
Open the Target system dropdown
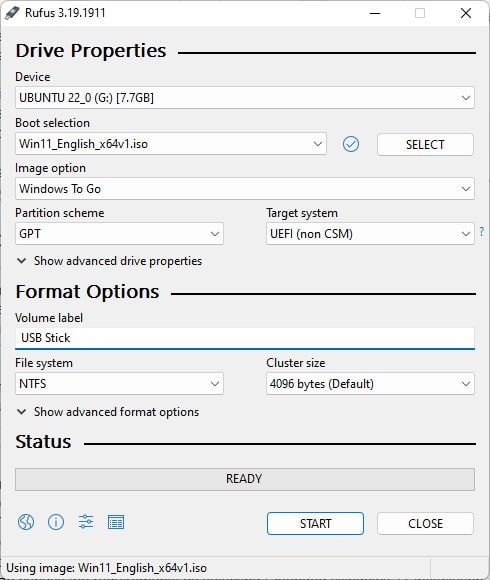tap(370, 233)
